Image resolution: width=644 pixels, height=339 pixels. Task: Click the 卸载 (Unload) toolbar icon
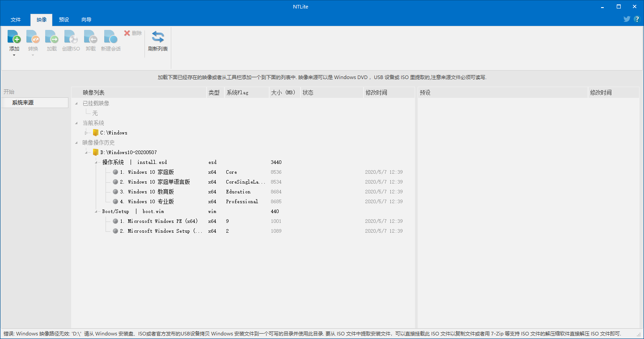click(x=91, y=37)
